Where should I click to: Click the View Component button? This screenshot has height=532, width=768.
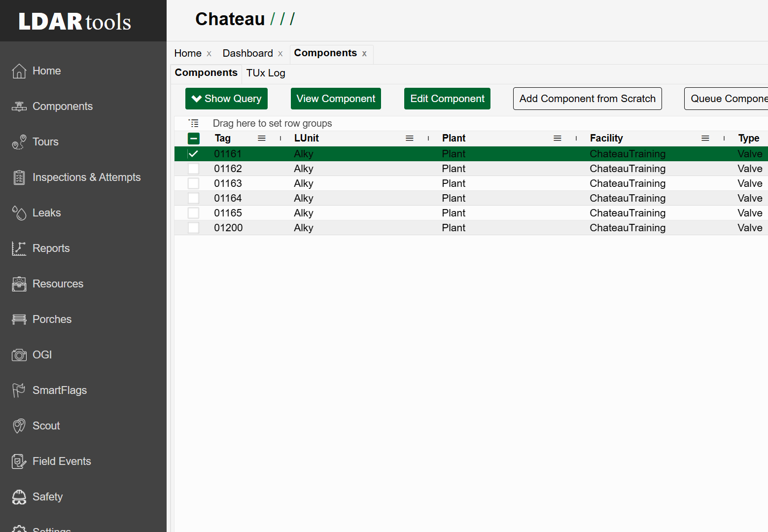point(336,99)
